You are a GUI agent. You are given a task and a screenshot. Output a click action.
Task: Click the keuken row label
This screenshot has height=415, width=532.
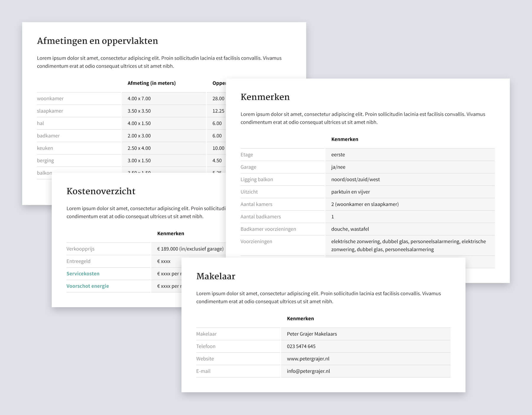point(45,148)
